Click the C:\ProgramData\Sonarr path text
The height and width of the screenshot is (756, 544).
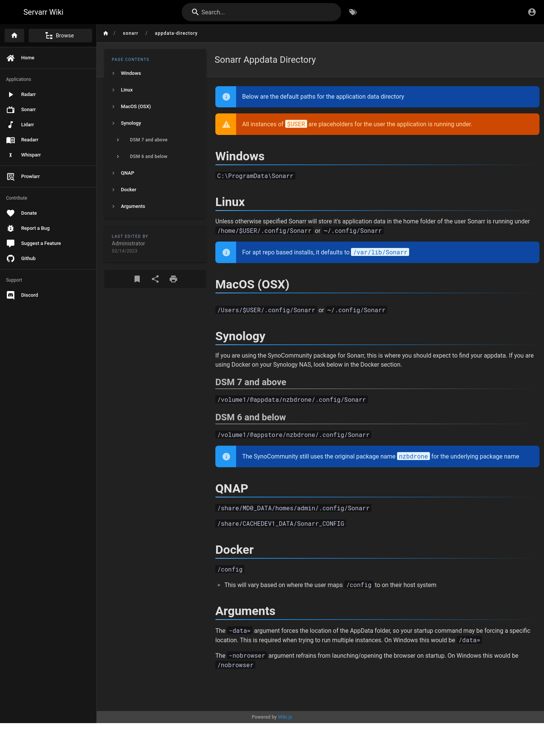coord(255,176)
